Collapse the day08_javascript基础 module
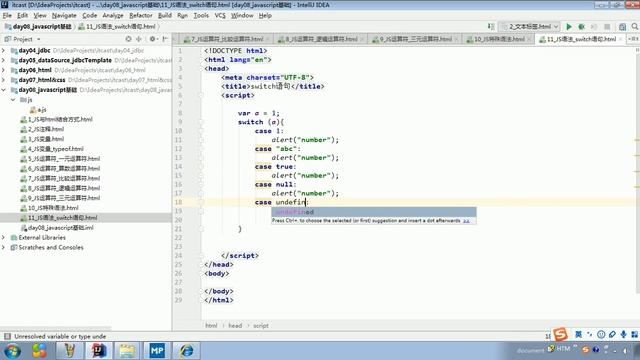Screen dimensions: 640x360 click(4, 90)
